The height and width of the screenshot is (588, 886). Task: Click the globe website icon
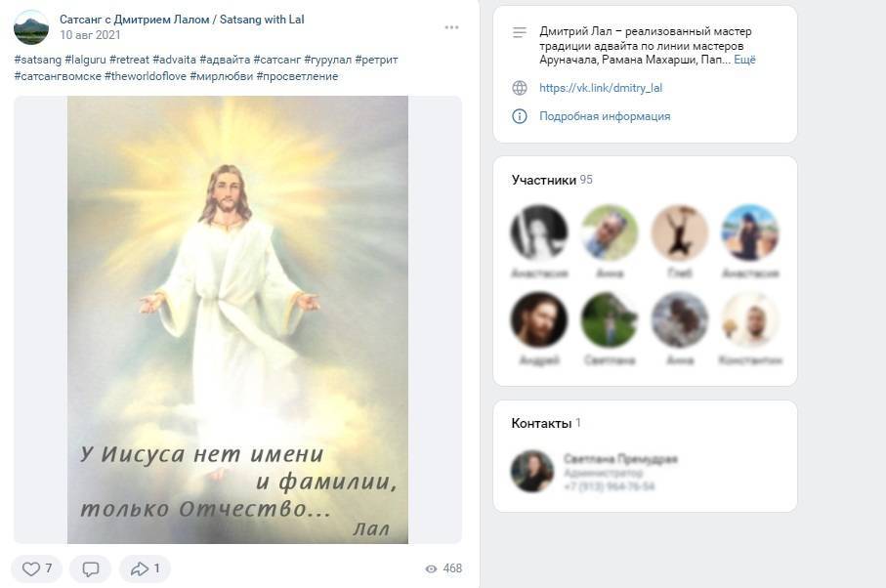(520, 88)
